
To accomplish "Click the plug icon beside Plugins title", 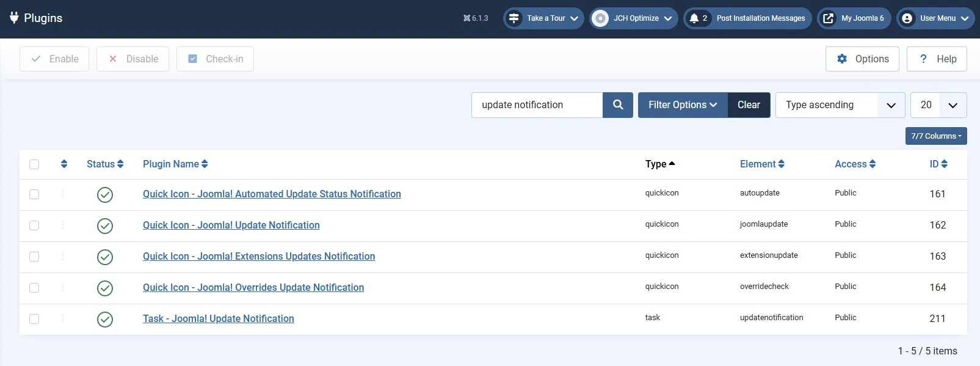I will pos(14,18).
